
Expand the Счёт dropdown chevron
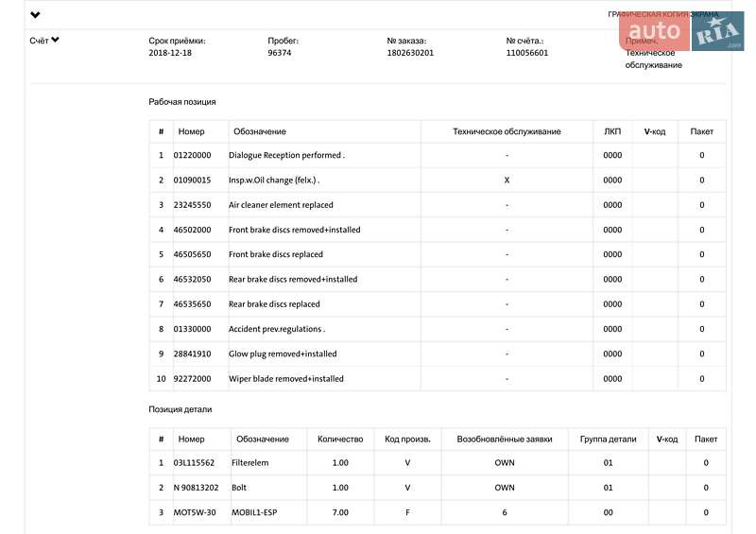point(55,40)
